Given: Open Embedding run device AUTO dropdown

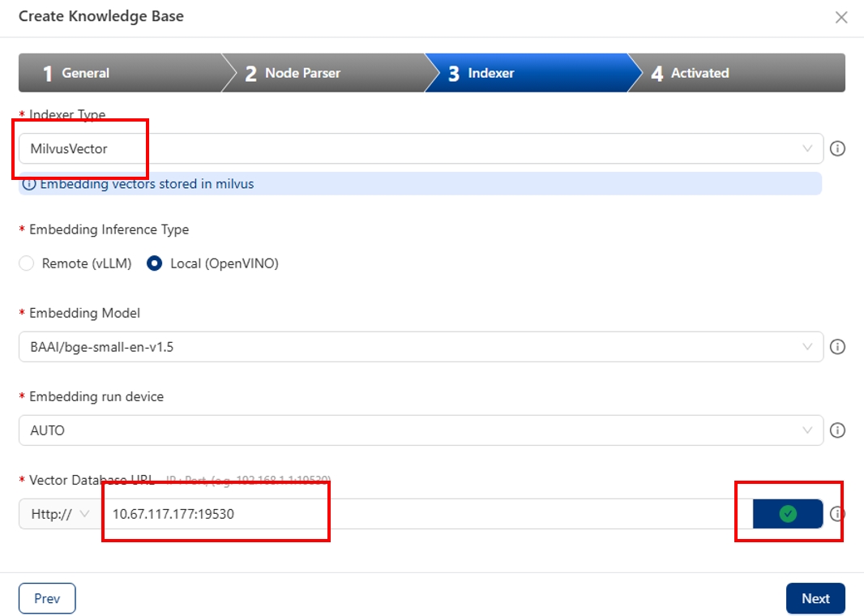Looking at the screenshot, I should [420, 430].
